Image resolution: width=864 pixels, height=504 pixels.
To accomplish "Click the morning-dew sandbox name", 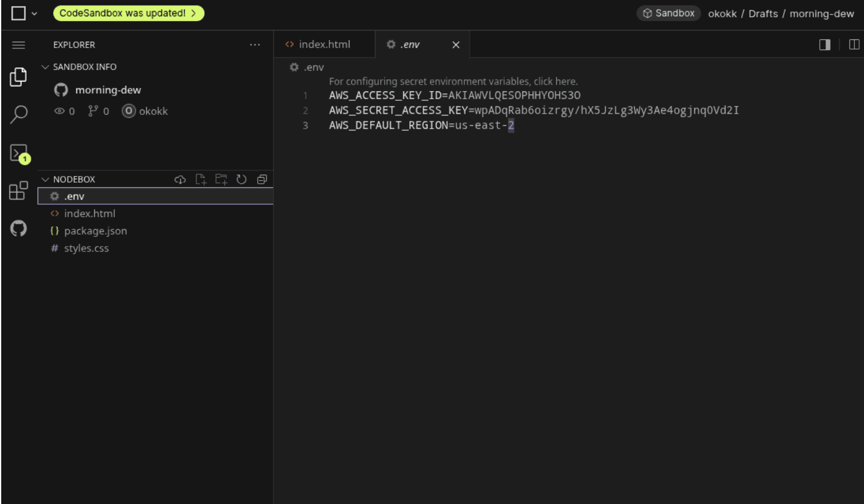I will pos(108,90).
